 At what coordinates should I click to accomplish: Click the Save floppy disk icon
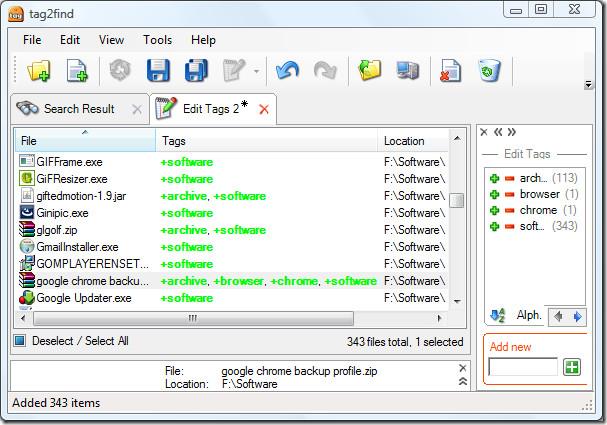point(158,71)
